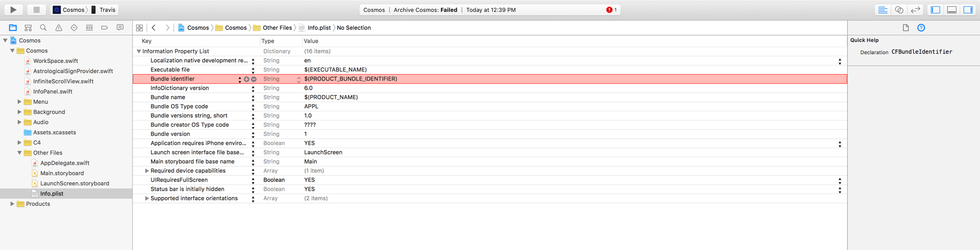Screen dimensions: 980x250
Task: Show the Quick Help inspector
Action: point(921,28)
